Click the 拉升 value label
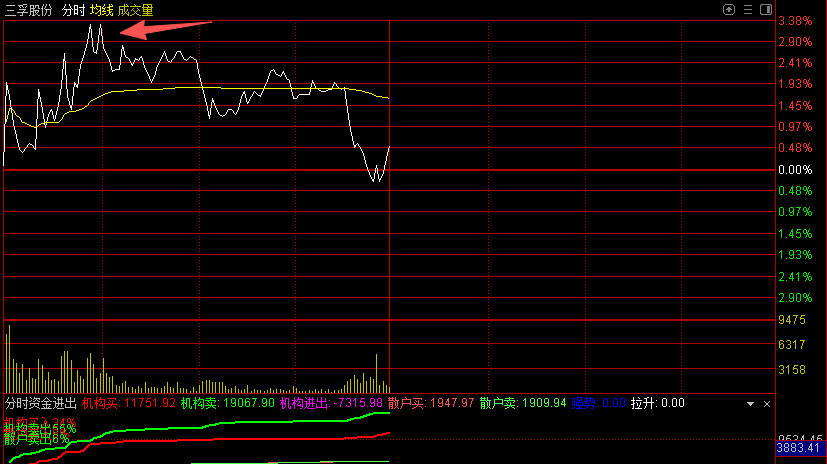The height and width of the screenshot is (464, 827). 657,403
